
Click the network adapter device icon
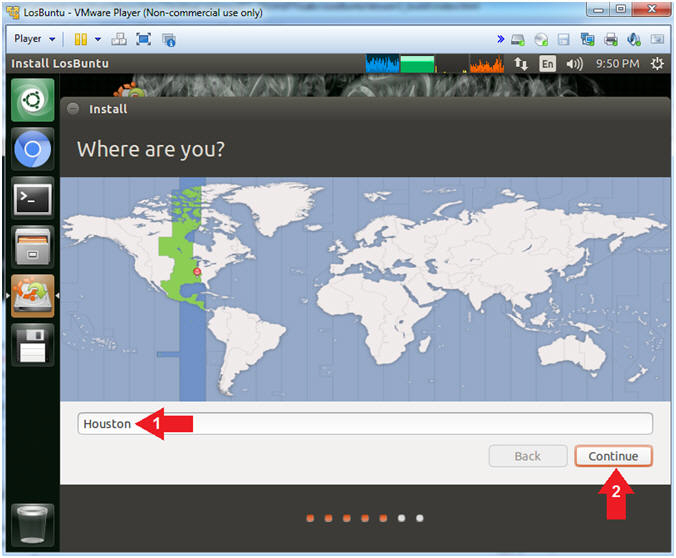coord(587,40)
